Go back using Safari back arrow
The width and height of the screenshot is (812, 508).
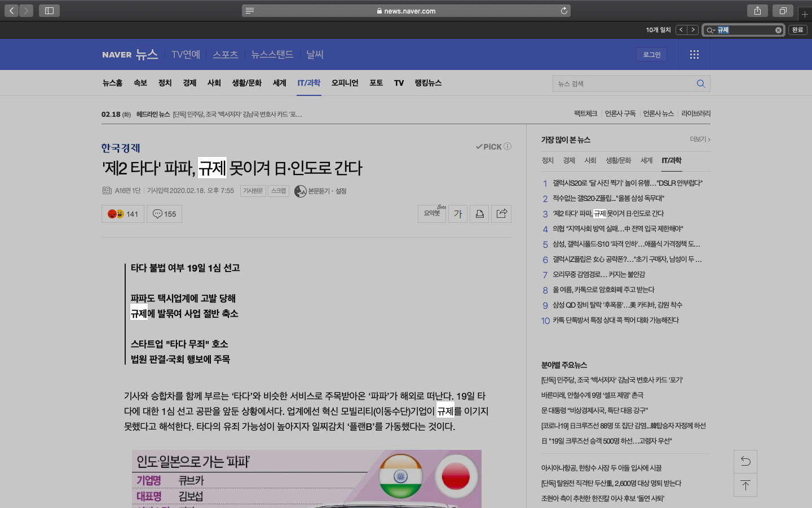tap(11, 11)
